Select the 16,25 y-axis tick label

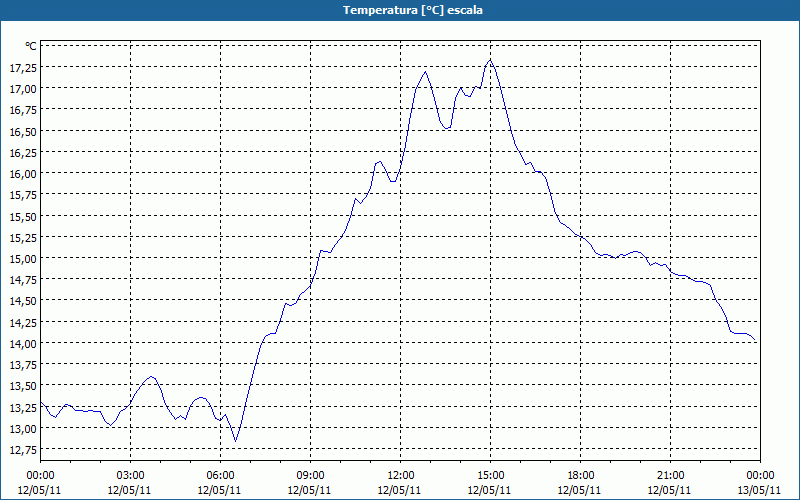click(x=23, y=153)
